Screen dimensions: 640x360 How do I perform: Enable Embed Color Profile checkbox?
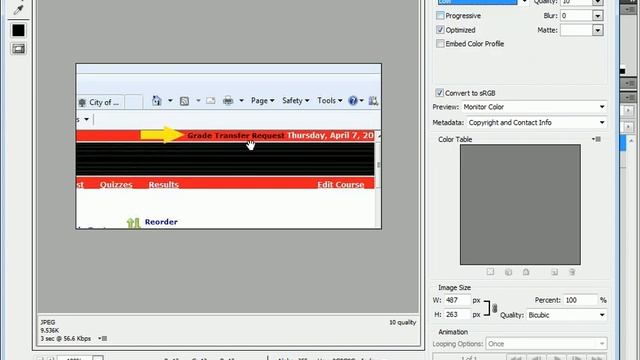pos(440,44)
